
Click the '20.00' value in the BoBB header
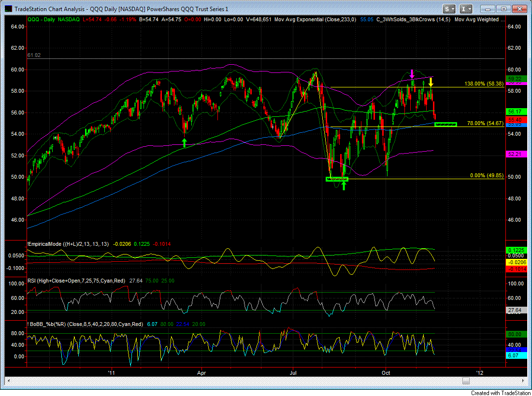point(199,324)
